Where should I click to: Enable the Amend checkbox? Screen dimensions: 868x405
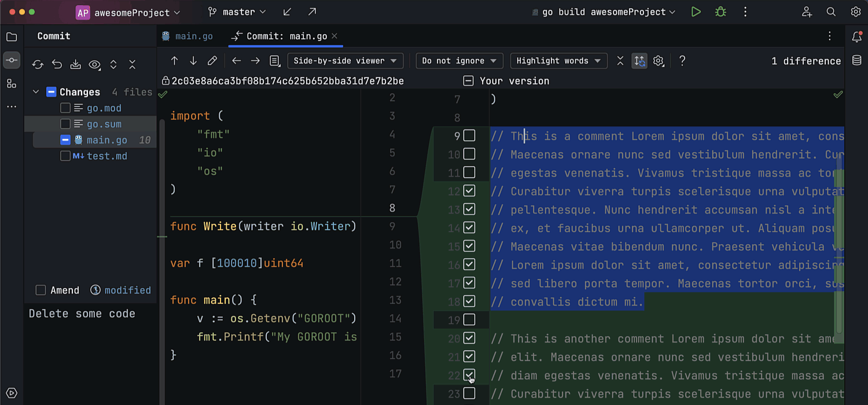[41, 290]
